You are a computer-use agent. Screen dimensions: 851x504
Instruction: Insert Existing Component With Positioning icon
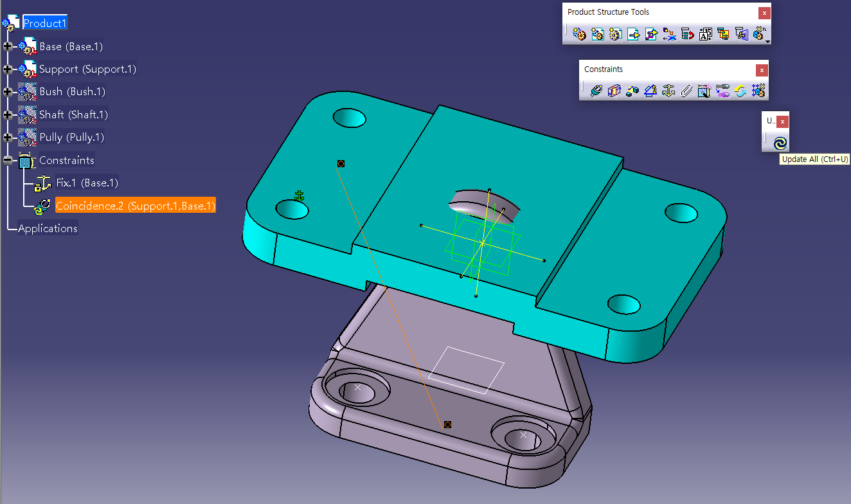(652, 35)
